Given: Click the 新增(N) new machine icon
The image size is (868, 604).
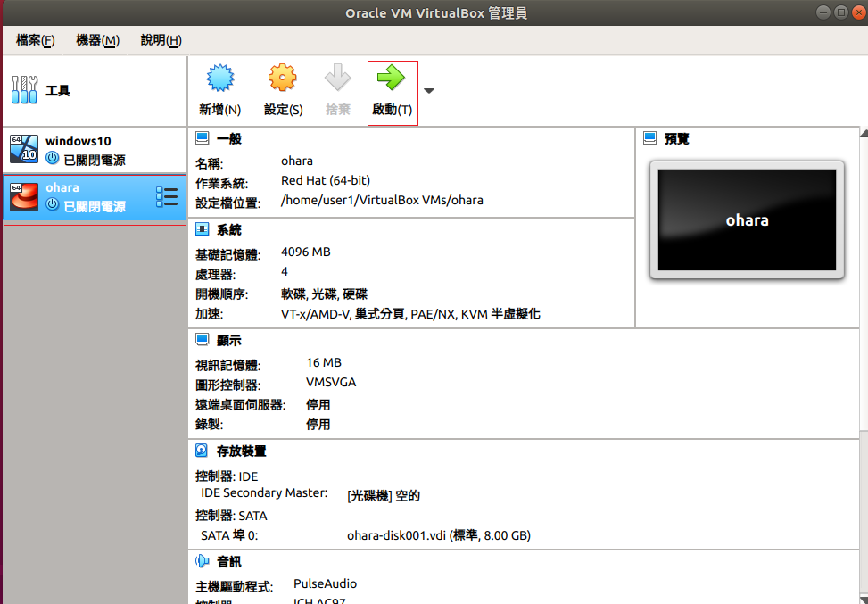Looking at the screenshot, I should 219,78.
